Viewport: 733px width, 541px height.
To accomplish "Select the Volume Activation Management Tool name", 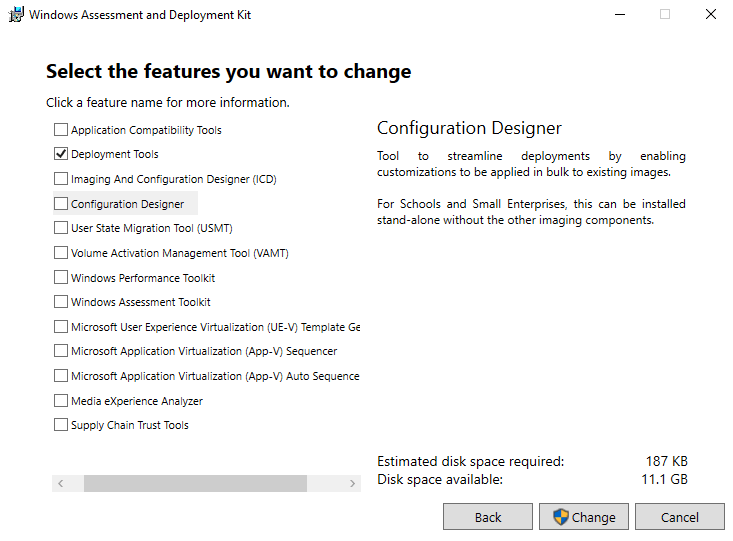I will coord(179,253).
